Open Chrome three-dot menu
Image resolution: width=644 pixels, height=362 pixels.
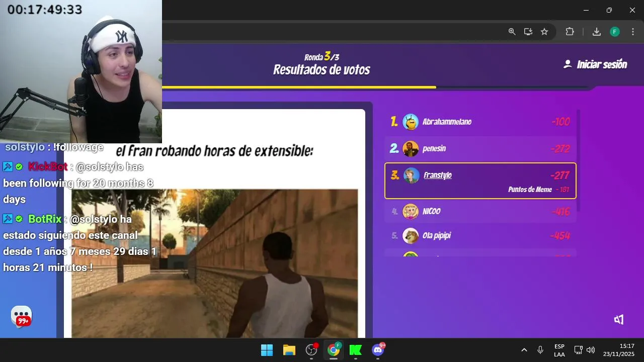[x=632, y=32]
